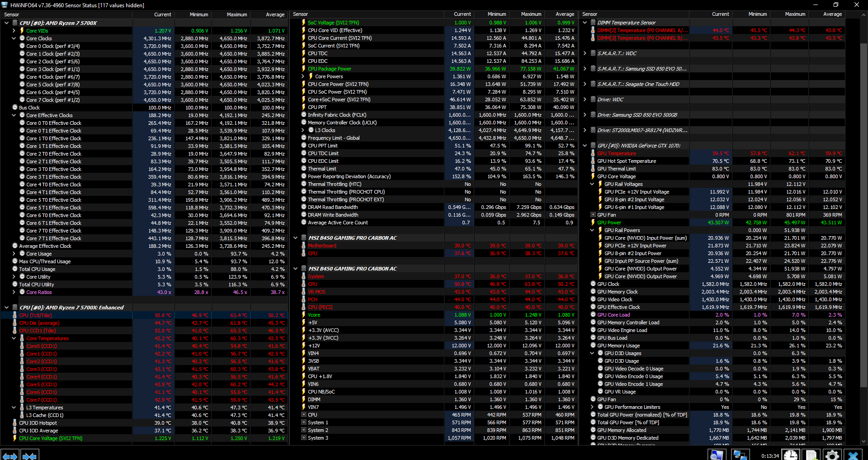
Task: Collapse the Core Temperatures tree
Action: (x=14, y=338)
